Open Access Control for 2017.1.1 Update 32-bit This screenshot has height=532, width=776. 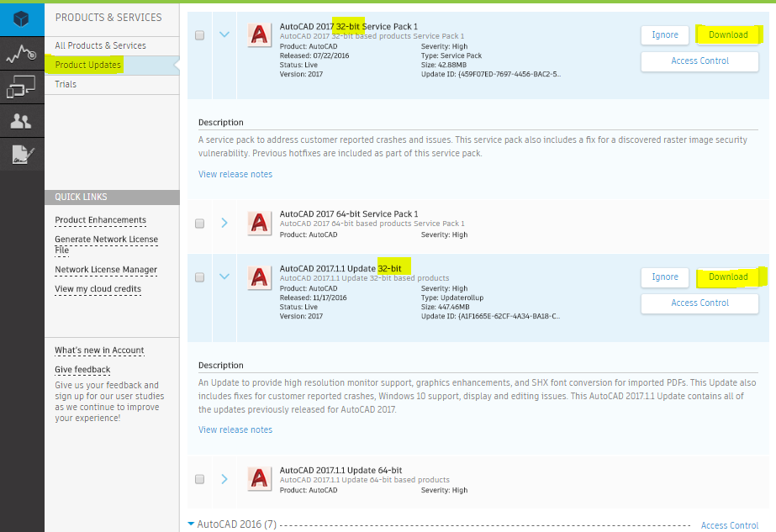click(699, 303)
